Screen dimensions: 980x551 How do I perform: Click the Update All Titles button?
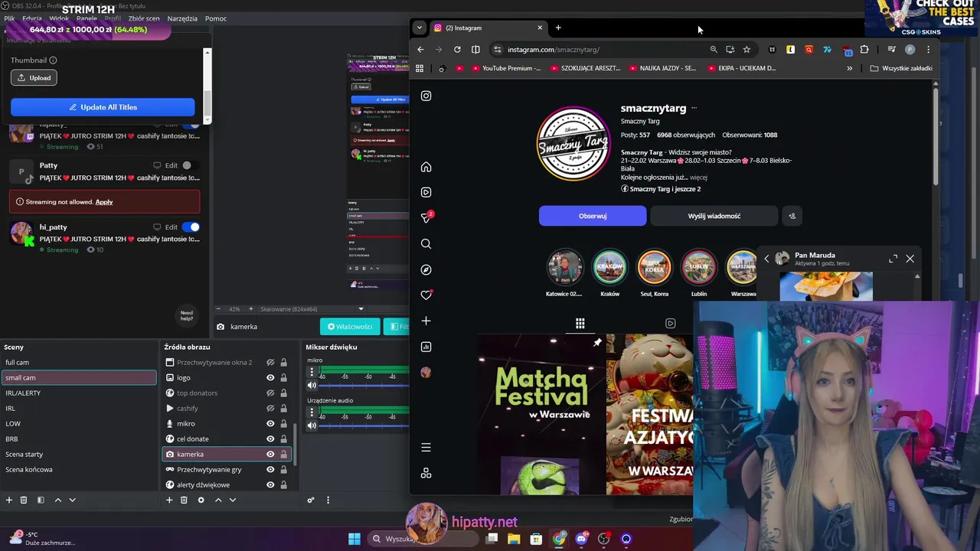click(103, 107)
